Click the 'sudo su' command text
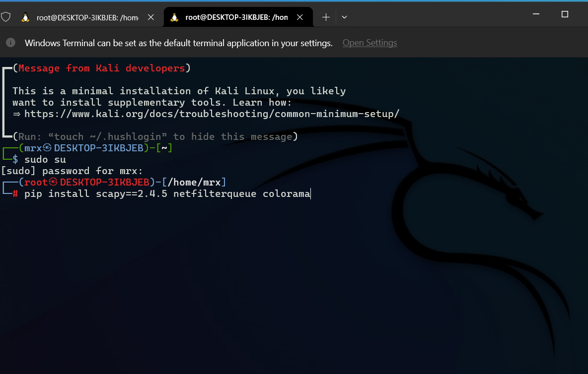588x374 pixels. [45, 160]
